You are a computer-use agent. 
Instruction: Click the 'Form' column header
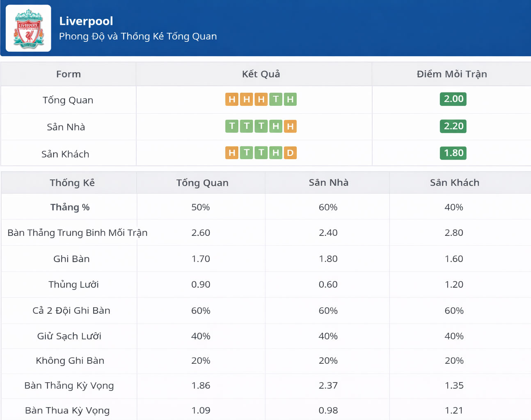click(x=69, y=74)
